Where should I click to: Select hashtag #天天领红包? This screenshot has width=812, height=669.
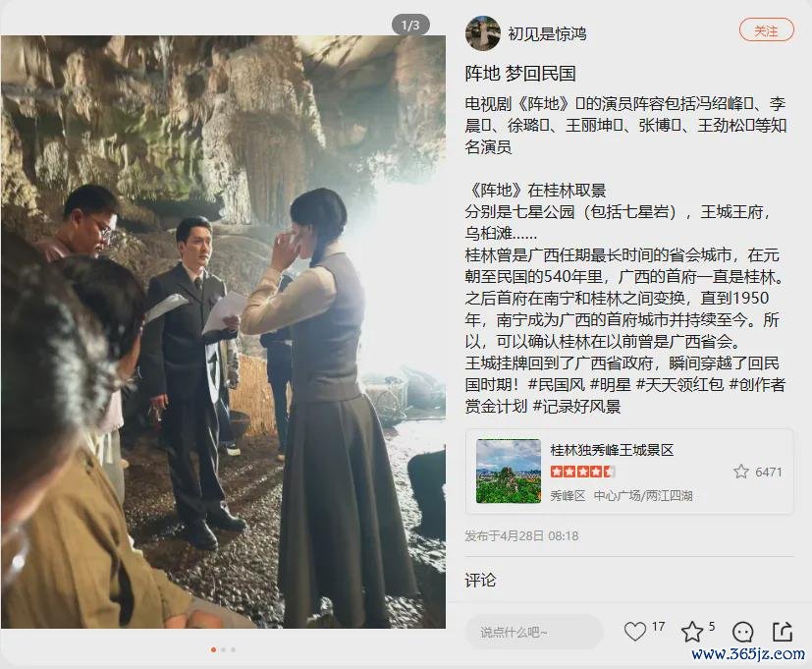(680, 384)
